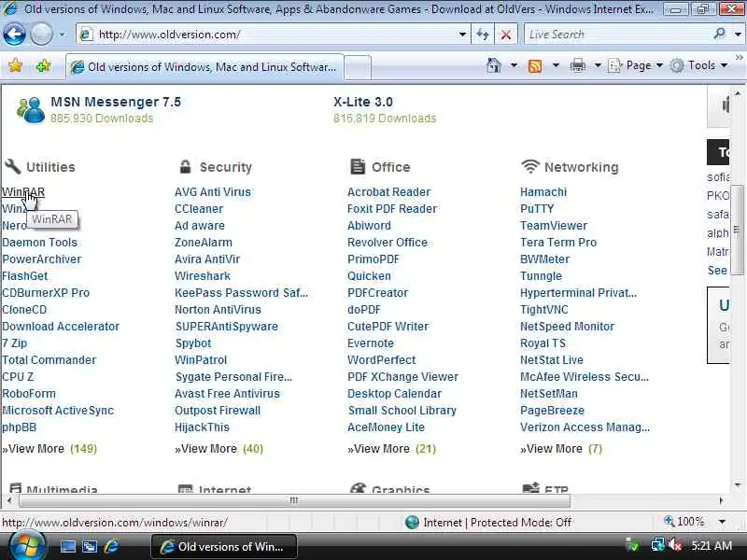Launch Internet Explorer from quick launch
747x560 pixels.
111,546
